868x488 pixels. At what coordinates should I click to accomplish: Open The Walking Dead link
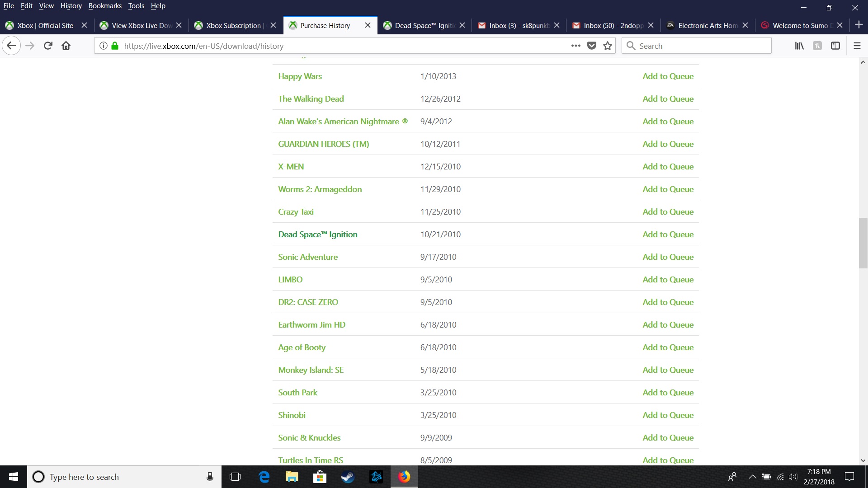click(x=311, y=99)
